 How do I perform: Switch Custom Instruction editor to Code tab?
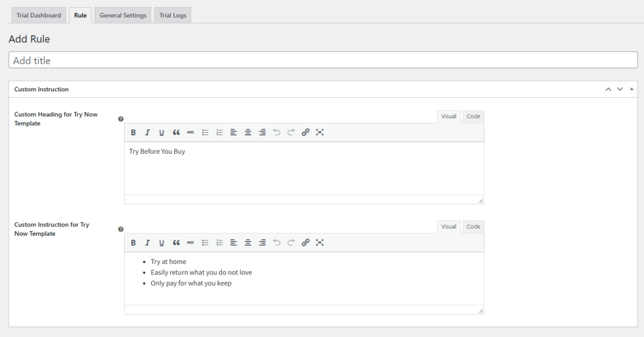point(473,227)
